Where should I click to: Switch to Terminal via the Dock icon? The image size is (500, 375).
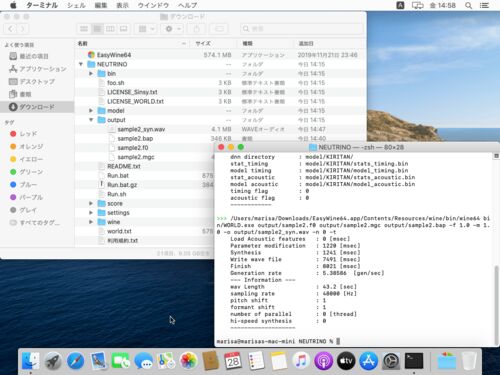click(414, 361)
